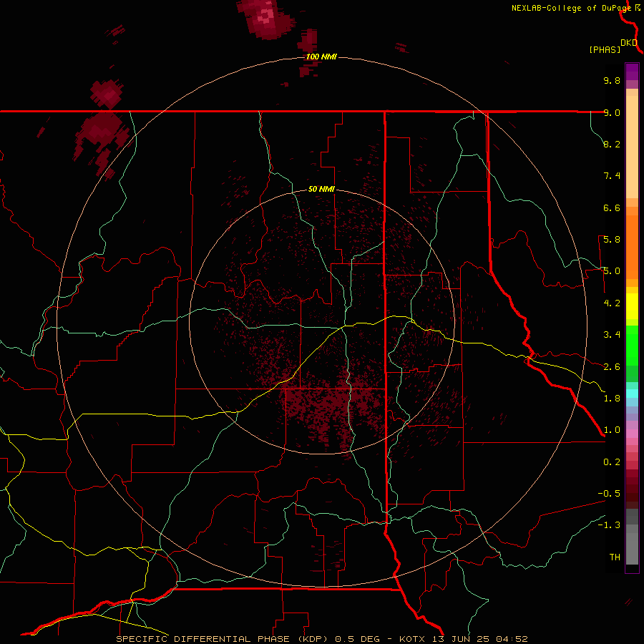The width and height of the screenshot is (644, 644).
Task: Click the 1.8 scale value
Action: tap(612, 399)
